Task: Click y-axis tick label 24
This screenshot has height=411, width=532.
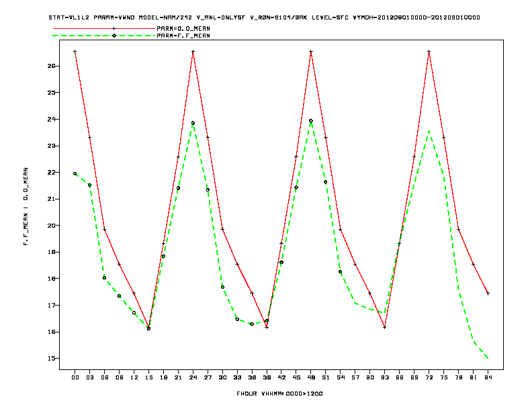Action: tap(52, 120)
